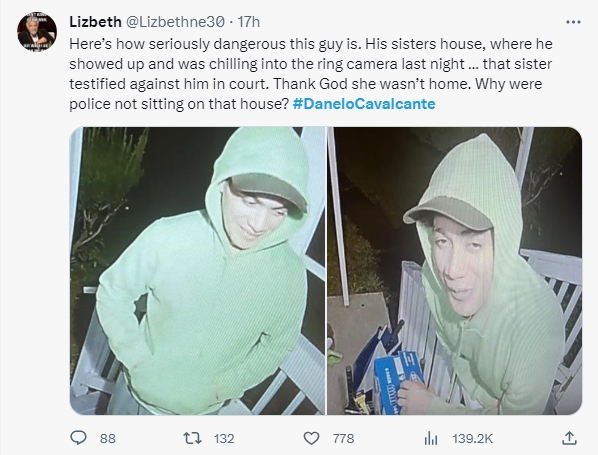Enlarge the right ring camera photo
This screenshot has height=455, width=598.
tap(455, 271)
